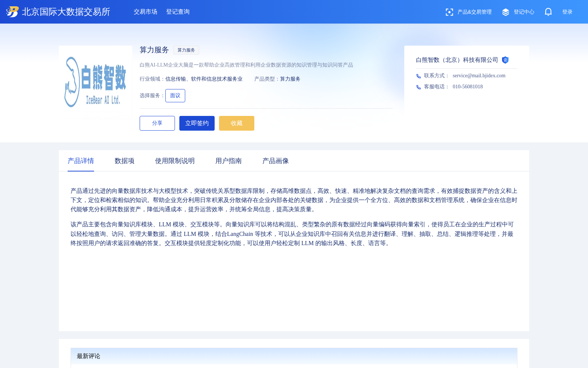Click the 登录 link
588x368 pixels.
point(567,12)
